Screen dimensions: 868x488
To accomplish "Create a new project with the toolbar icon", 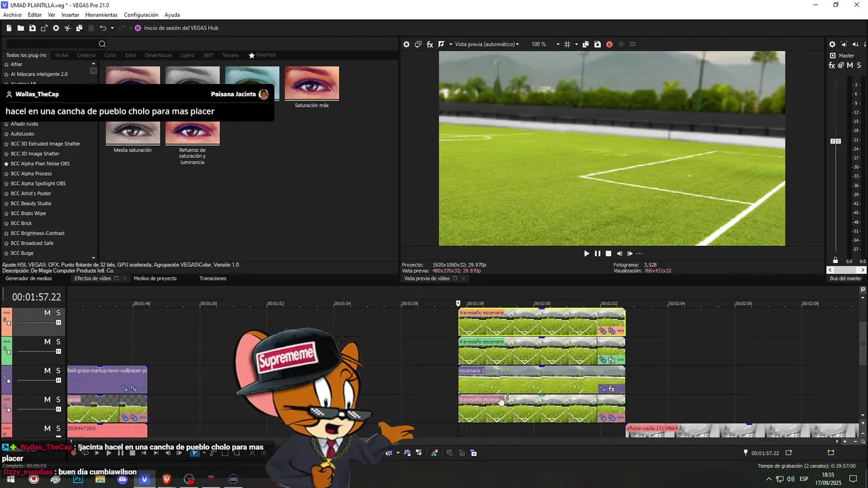I will pos(9,28).
